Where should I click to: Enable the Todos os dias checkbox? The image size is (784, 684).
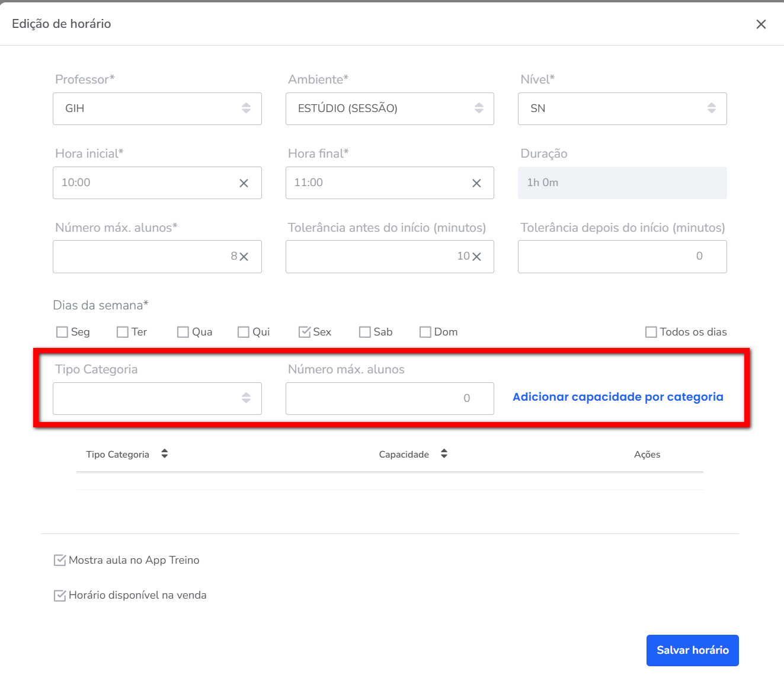click(651, 332)
